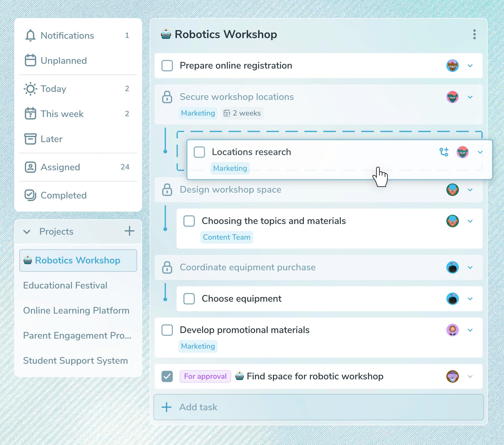
Task: Open the Assigned view in sidebar
Action: [x=60, y=167]
